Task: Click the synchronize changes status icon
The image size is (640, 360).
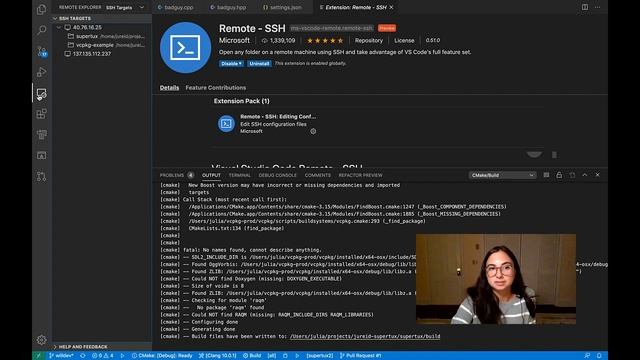Action: 83,356
